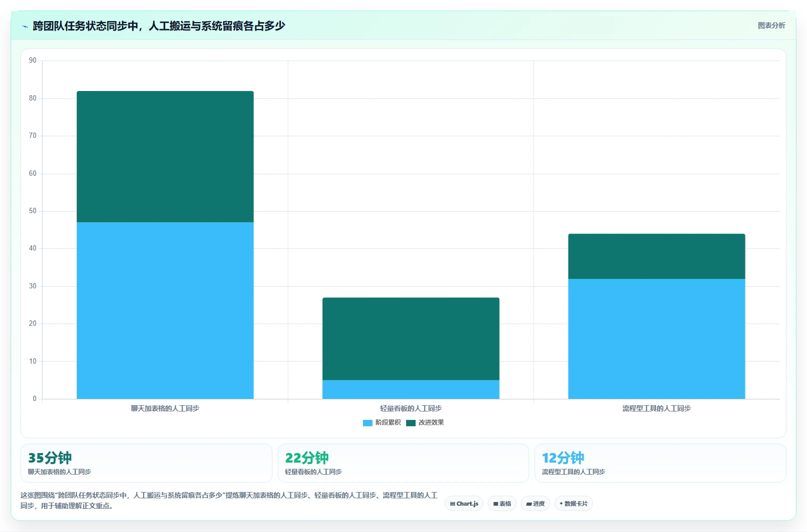The height and width of the screenshot is (532, 807).
Task: Toggle the 改进效果 legend item
Action: point(425,423)
